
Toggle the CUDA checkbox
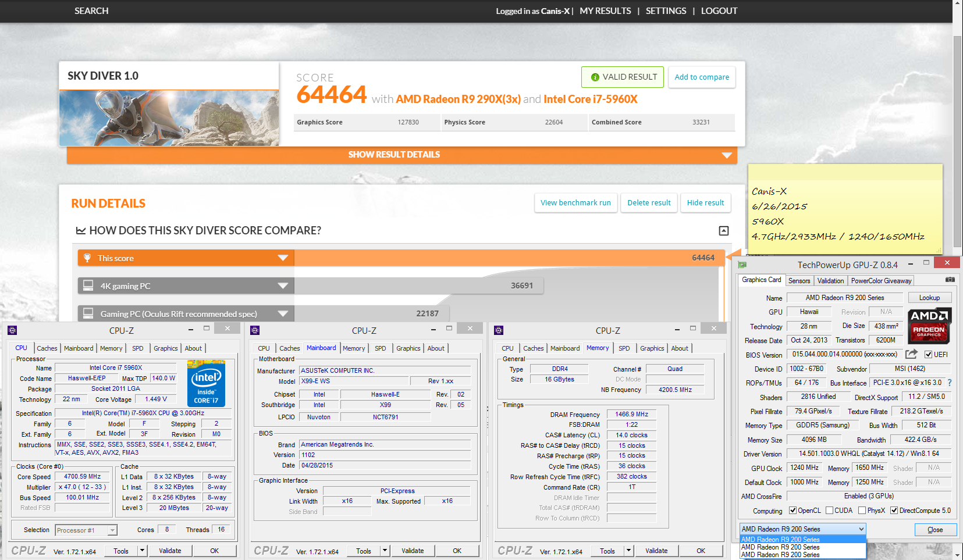830,511
